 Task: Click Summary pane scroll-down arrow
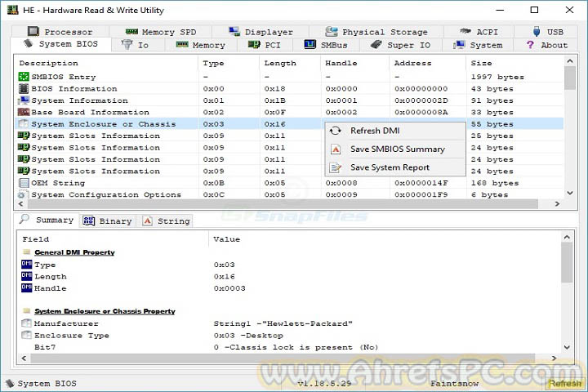click(567, 347)
